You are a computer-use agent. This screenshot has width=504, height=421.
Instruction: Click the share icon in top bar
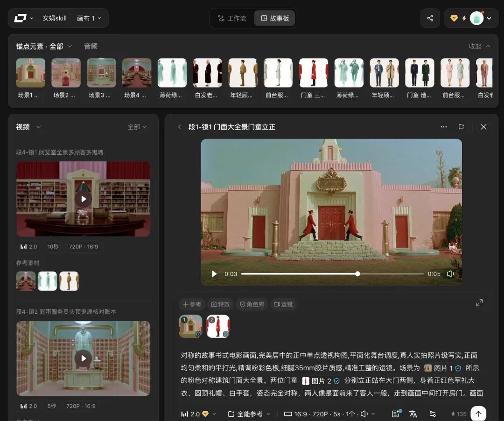(430, 18)
